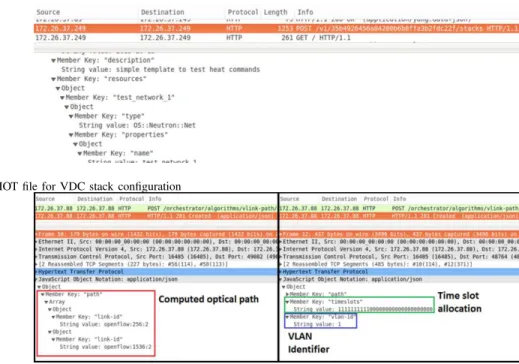Screen dimensions: 519x364
Task: Click Info header in bottom-left pane
Action: 155,199
